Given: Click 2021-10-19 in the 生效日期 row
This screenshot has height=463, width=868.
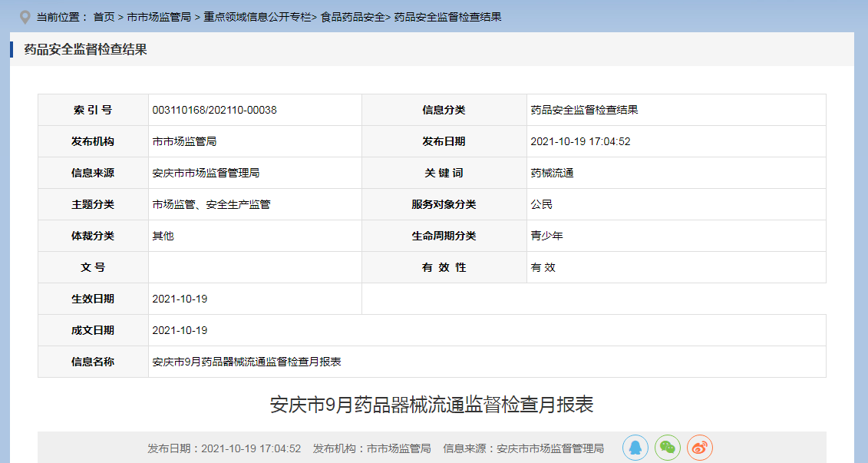Looking at the screenshot, I should pos(180,299).
